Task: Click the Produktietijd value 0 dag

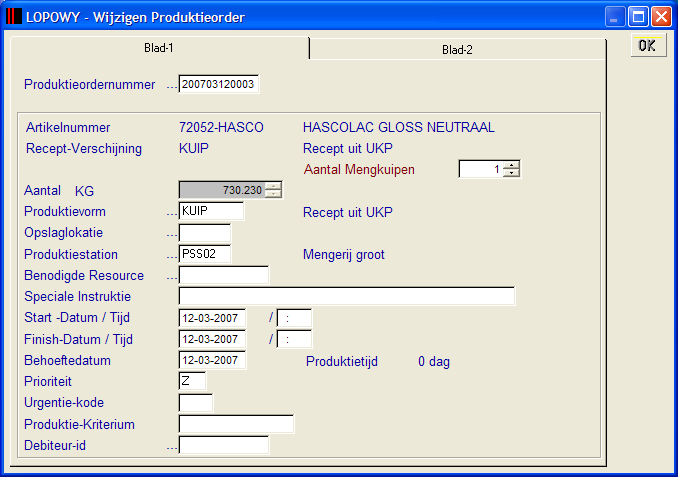Action: (434, 361)
